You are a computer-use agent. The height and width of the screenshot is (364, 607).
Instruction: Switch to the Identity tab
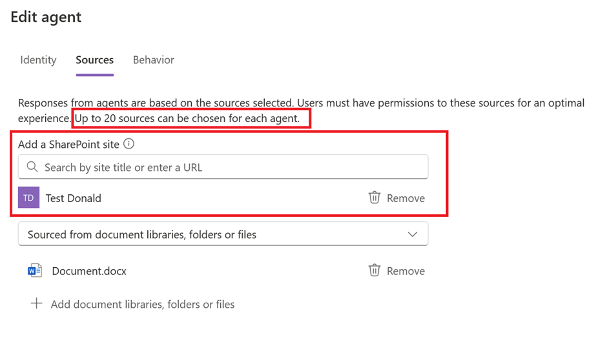click(38, 60)
